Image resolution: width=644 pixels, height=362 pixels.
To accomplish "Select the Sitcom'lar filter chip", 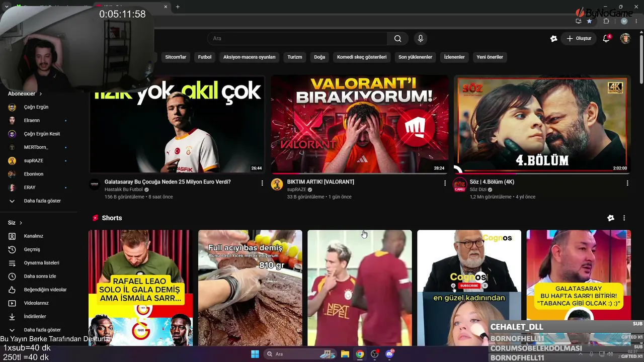I will point(176,57).
